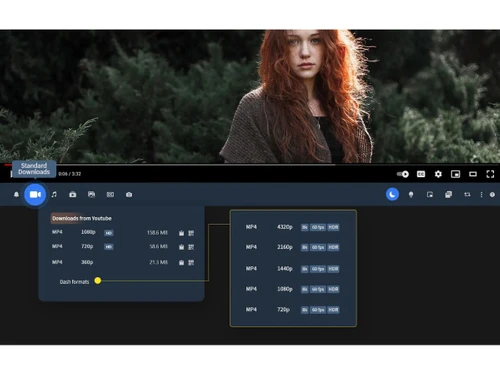Click the Downloads from Youtube heading

click(82, 218)
